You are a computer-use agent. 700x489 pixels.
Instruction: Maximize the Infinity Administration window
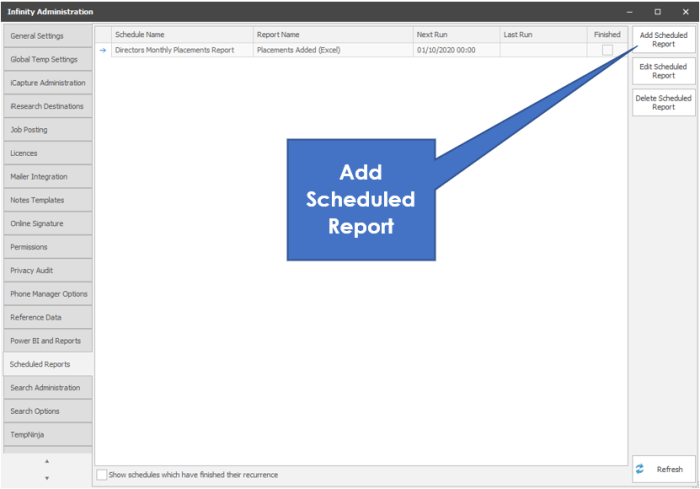tap(657, 11)
